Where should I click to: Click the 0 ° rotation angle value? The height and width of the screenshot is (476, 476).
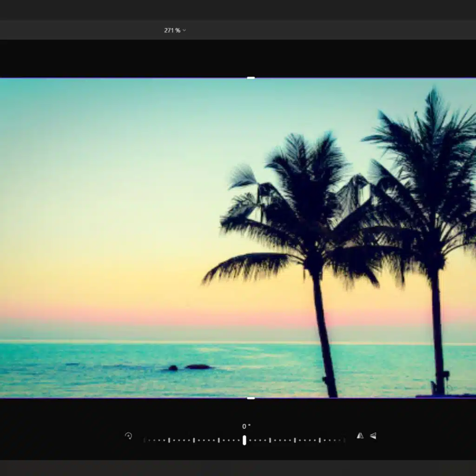(246, 426)
